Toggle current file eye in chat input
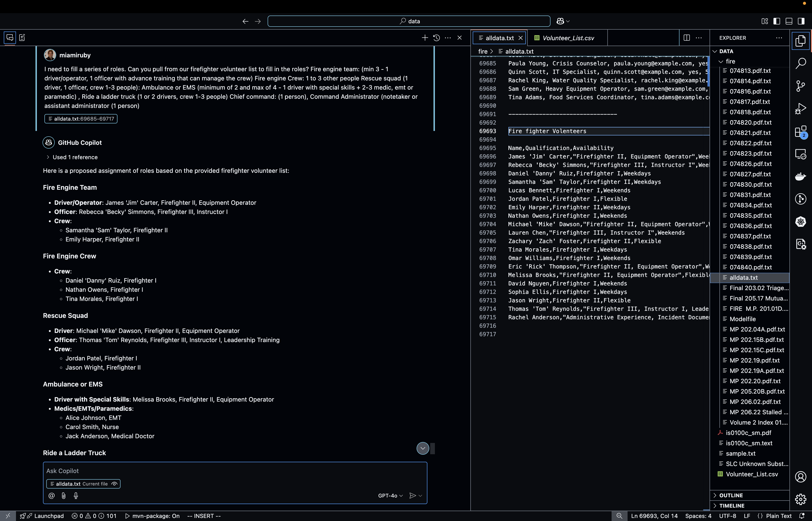This screenshot has width=812, height=521. pos(115,484)
